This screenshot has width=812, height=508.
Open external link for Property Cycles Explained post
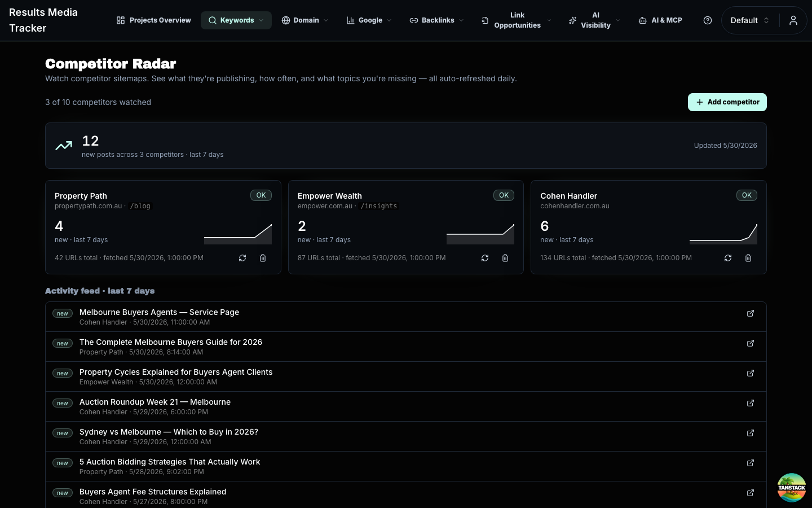(751, 373)
